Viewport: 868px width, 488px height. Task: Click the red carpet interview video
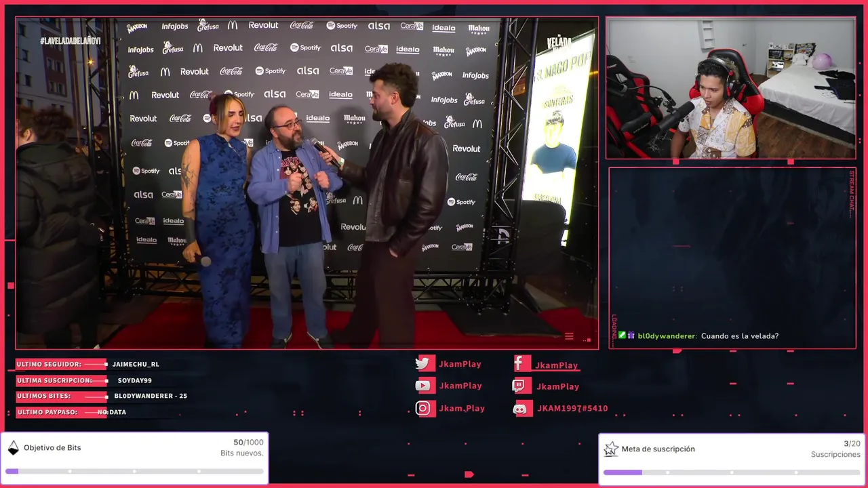tap(307, 183)
